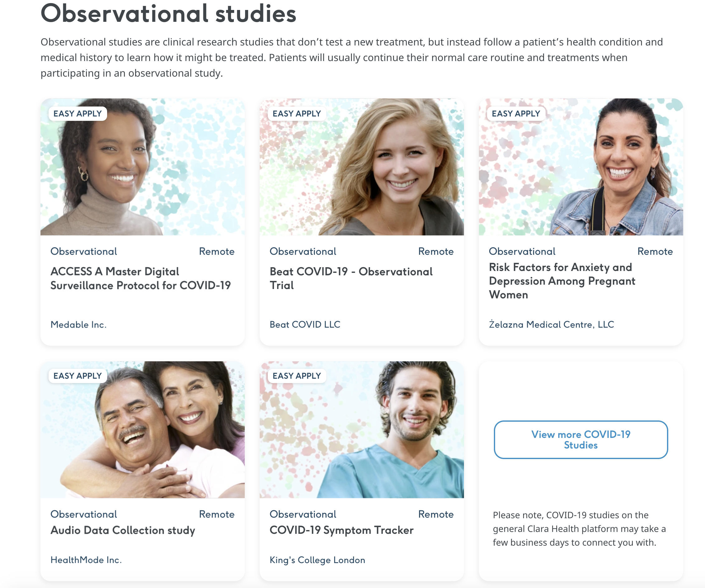The height and width of the screenshot is (588, 705).
Task: Select the Beat COVID LLC sponsor name
Action: click(305, 325)
